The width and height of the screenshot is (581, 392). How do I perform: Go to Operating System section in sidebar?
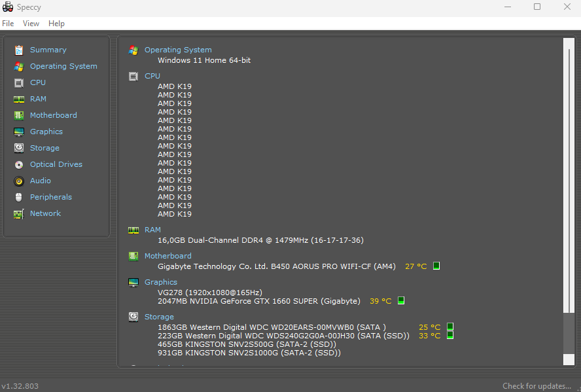63,66
